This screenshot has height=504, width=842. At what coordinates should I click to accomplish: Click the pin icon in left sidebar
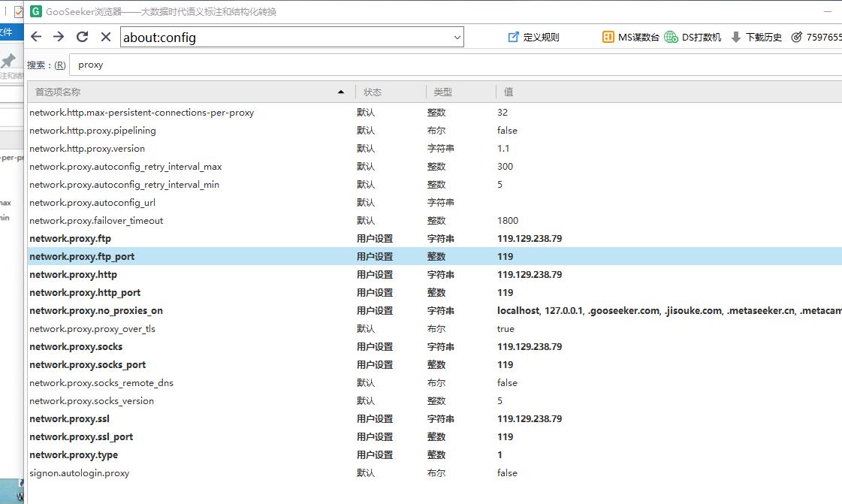(x=8, y=60)
